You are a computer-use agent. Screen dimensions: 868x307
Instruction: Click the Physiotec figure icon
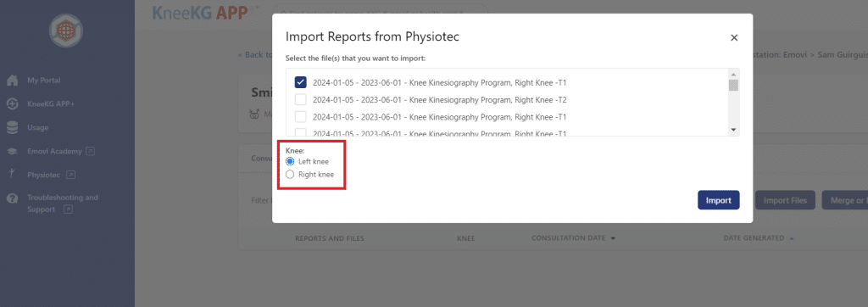point(12,174)
